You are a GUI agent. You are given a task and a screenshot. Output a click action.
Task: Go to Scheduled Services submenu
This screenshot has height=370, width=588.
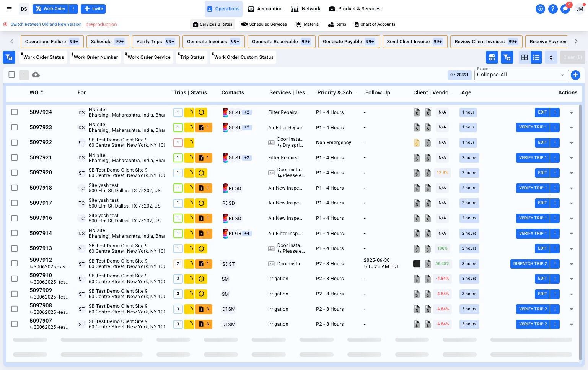tap(264, 24)
